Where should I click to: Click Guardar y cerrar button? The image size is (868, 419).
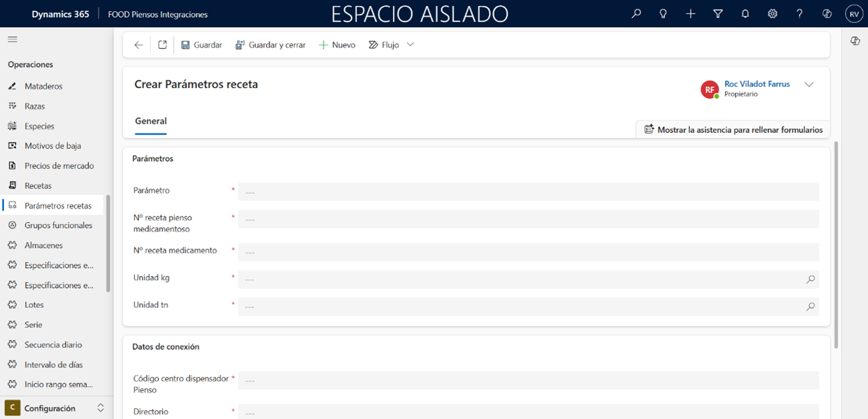click(x=270, y=45)
